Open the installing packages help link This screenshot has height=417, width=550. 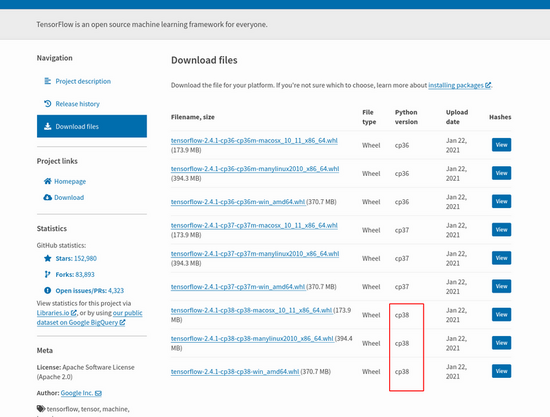[x=460, y=85]
